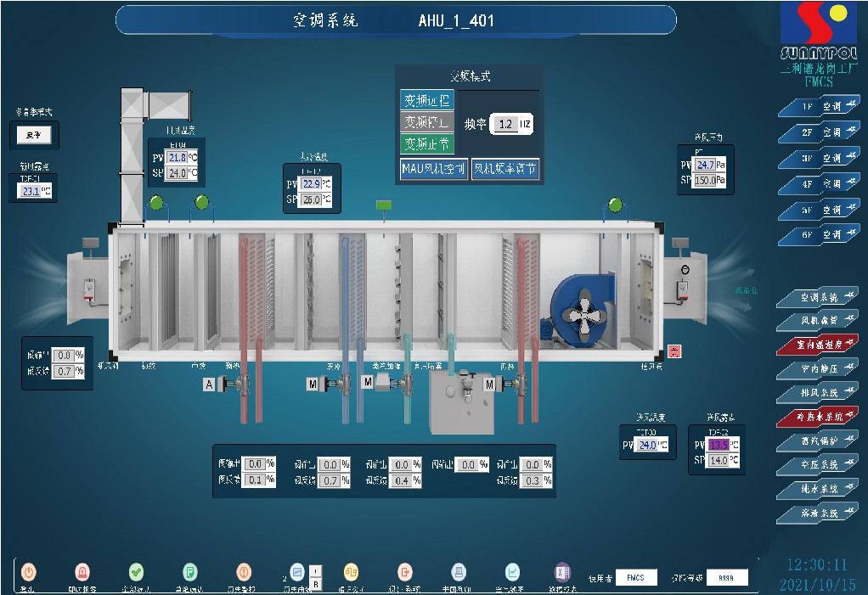Switch to 4F 空调 floor page
The height and width of the screenshot is (595, 868).
(819, 183)
